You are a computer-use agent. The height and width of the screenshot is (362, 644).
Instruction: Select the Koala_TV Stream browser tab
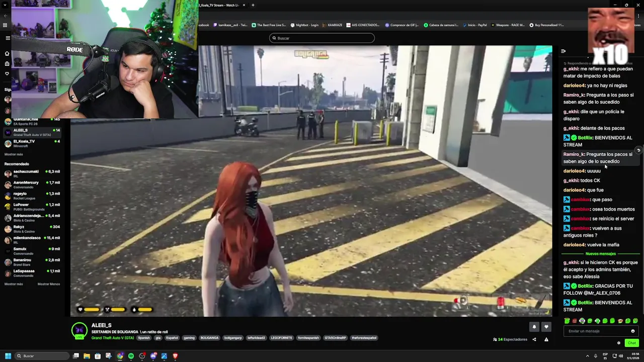(x=219, y=5)
